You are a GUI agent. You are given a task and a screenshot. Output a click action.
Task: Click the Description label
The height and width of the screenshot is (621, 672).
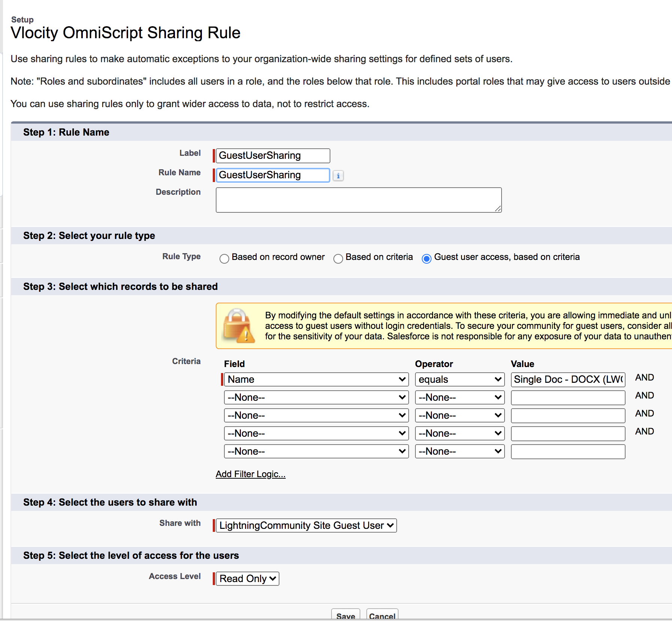[178, 192]
